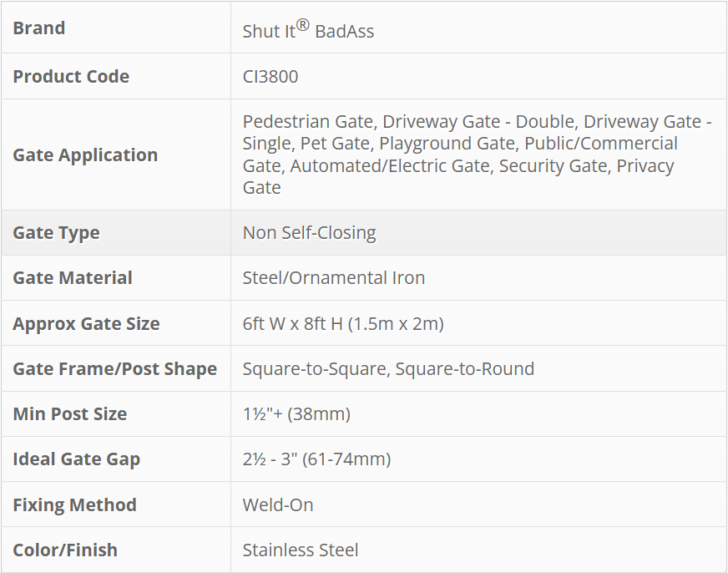Click the Gate Frame/Post Shape label

(114, 369)
